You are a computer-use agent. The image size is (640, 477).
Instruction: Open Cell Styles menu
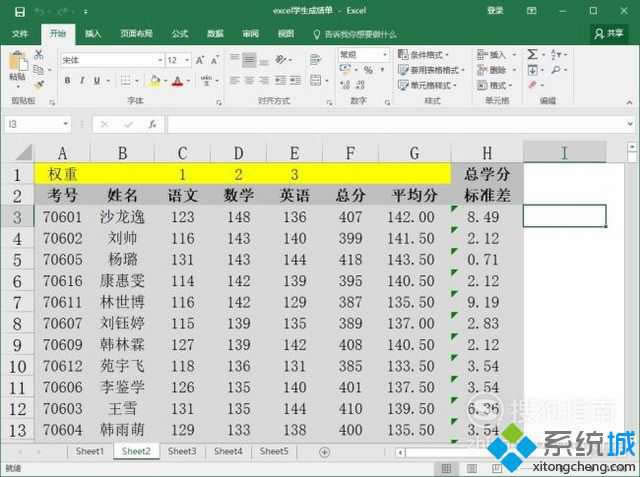coord(427,85)
